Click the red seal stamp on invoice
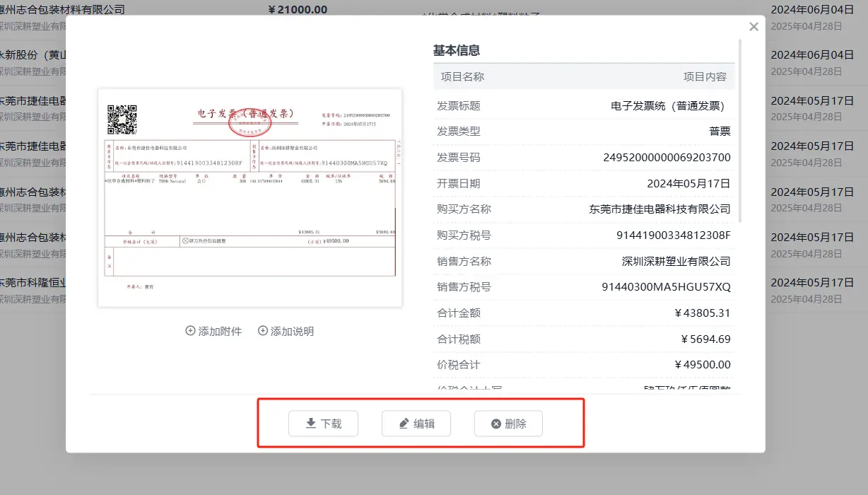Image resolution: width=868 pixels, height=495 pixels. 250,124
